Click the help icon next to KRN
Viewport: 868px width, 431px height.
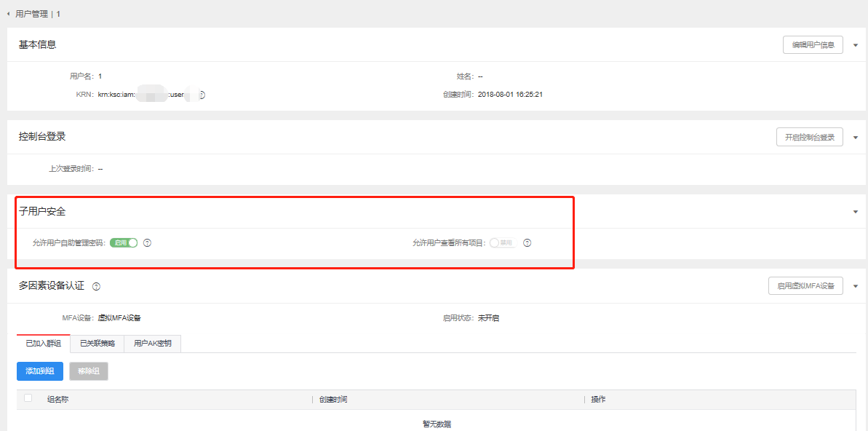click(202, 95)
